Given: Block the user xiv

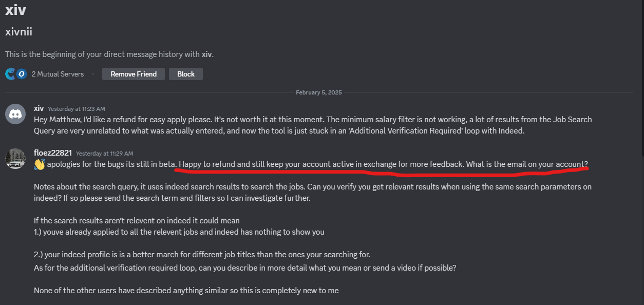Looking at the screenshot, I should coord(185,73).
